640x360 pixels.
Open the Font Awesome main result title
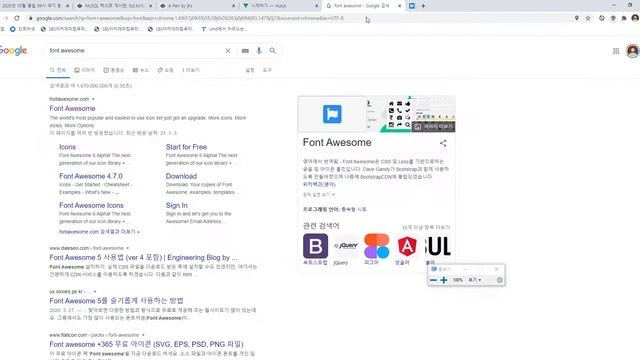coord(72,108)
